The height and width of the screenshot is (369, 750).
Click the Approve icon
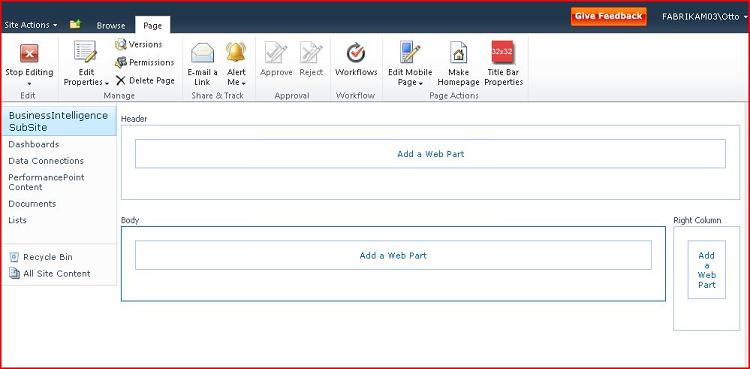(276, 52)
